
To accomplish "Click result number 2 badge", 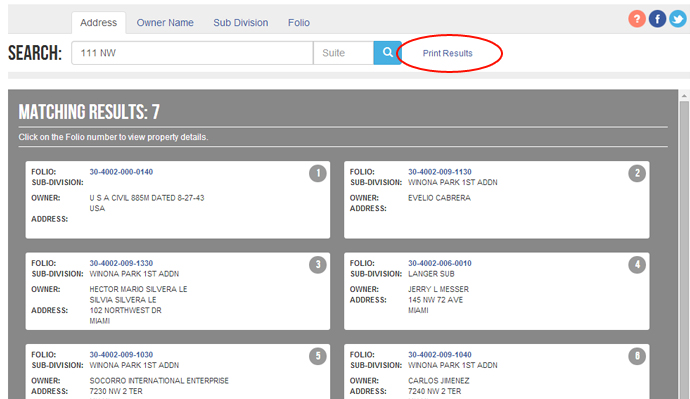I will coord(637,173).
